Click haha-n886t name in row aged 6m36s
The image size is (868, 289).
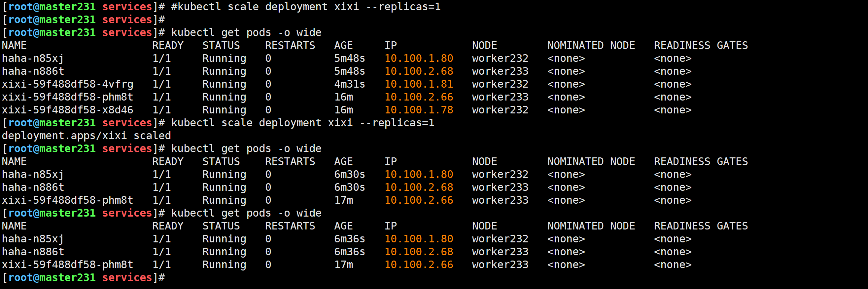pos(33,252)
